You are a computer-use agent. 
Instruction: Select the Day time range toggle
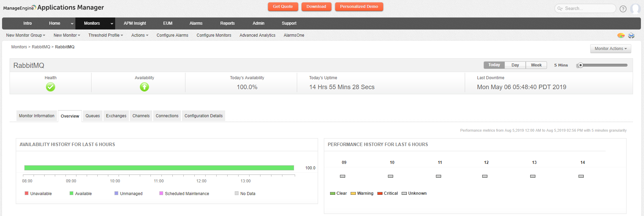click(515, 65)
